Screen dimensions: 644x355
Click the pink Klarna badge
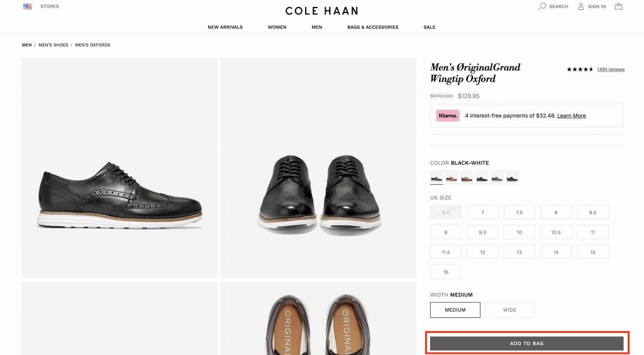click(x=448, y=116)
